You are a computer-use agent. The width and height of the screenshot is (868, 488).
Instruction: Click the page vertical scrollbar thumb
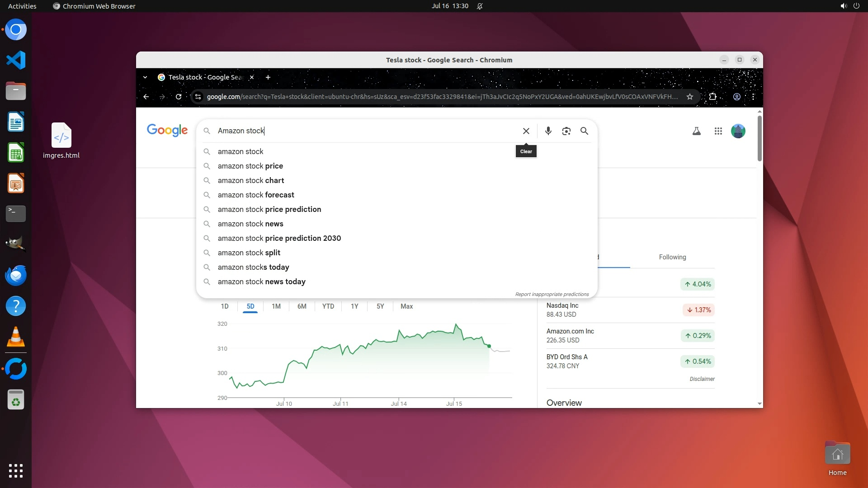pos(759,138)
